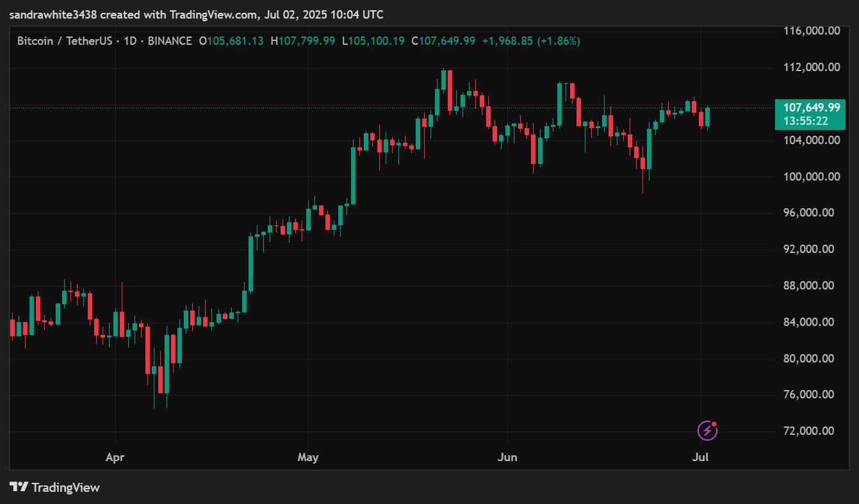The image size is (859, 504).
Task: Click the green current price label 107,649.99
Action: pyautogui.click(x=810, y=108)
